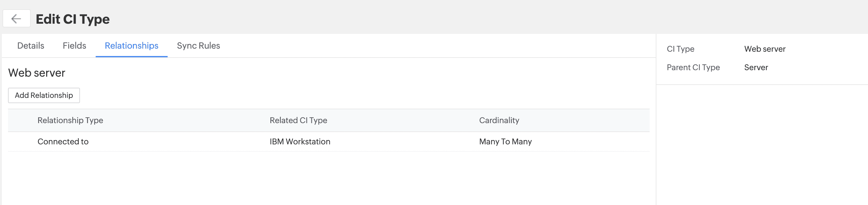Select the Relationships tab
Screen dimensions: 868x205
tap(131, 46)
